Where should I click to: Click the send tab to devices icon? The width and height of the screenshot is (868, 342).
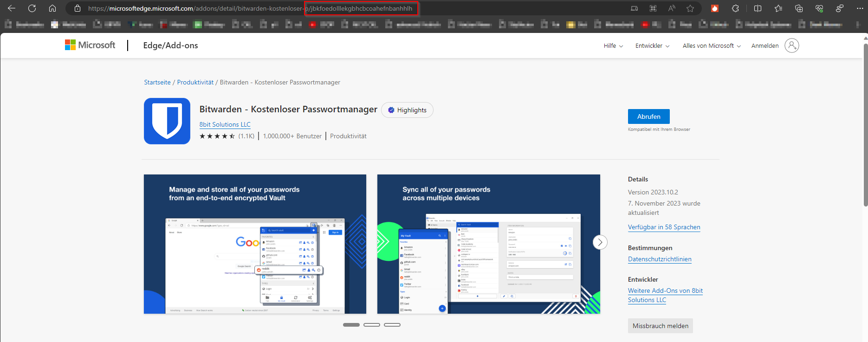pos(635,8)
